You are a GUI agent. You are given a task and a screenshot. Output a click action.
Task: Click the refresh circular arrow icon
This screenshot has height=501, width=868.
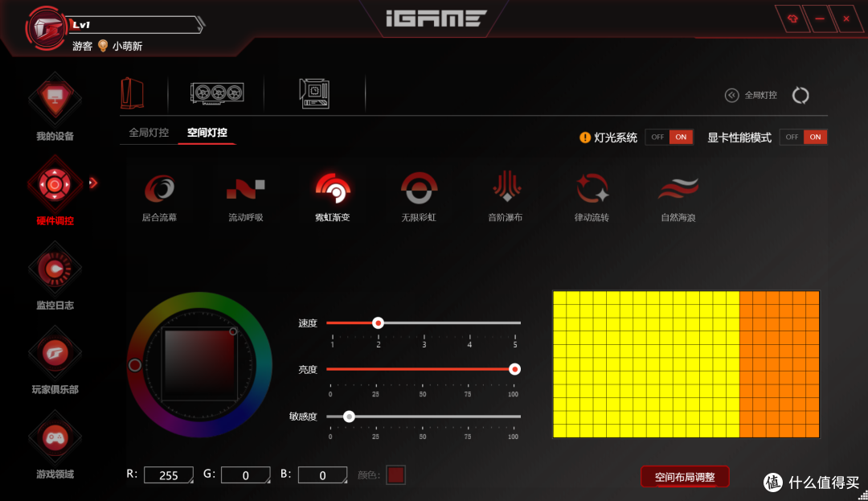(800, 95)
